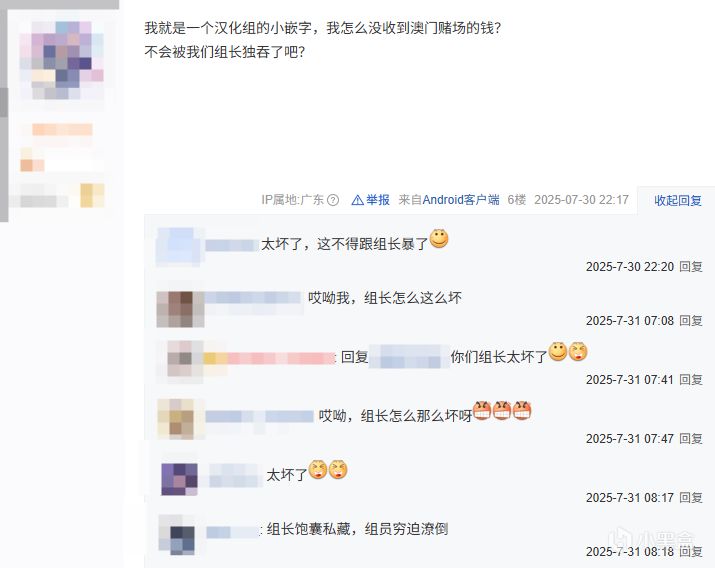The height and width of the screenshot is (568, 715).
Task: Open the Android客户端 link
Action: click(461, 200)
